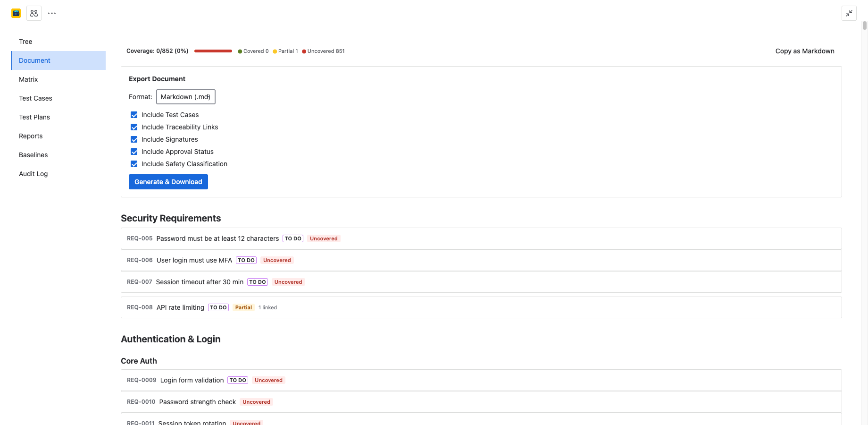The height and width of the screenshot is (425, 868).
Task: Toggle Include Approval Status checkbox
Action: pyautogui.click(x=134, y=152)
